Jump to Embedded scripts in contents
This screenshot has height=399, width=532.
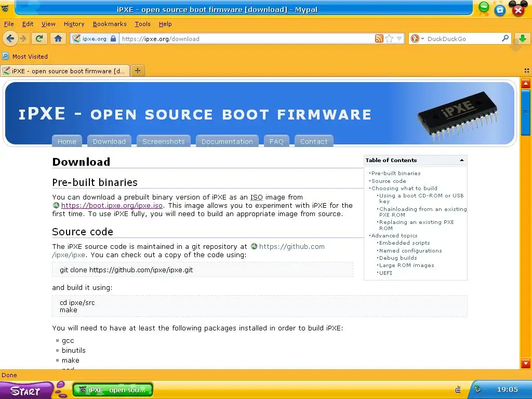click(404, 243)
